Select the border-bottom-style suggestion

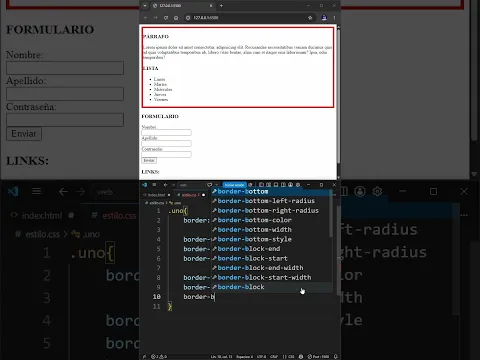tap(271, 239)
